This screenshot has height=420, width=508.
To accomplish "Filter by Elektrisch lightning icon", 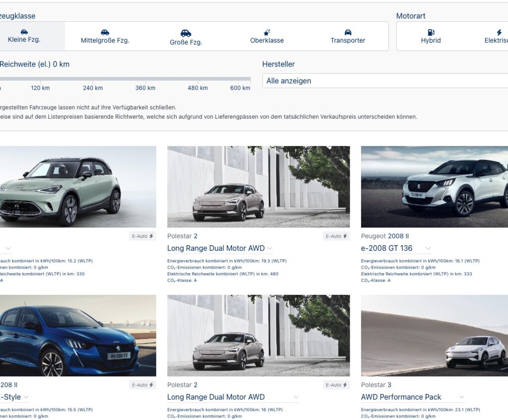I will tap(499, 32).
